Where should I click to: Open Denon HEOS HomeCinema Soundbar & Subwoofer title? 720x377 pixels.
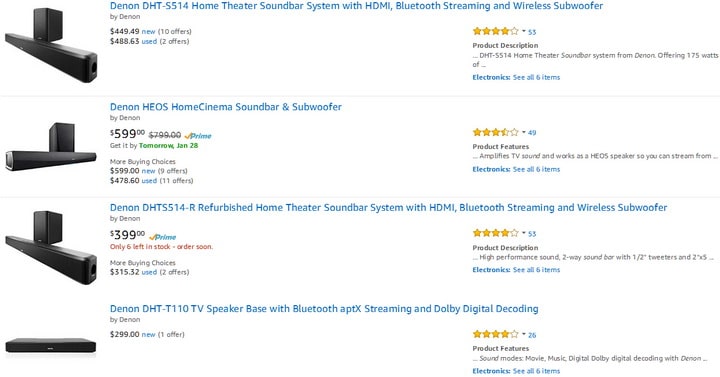pyautogui.click(x=225, y=107)
